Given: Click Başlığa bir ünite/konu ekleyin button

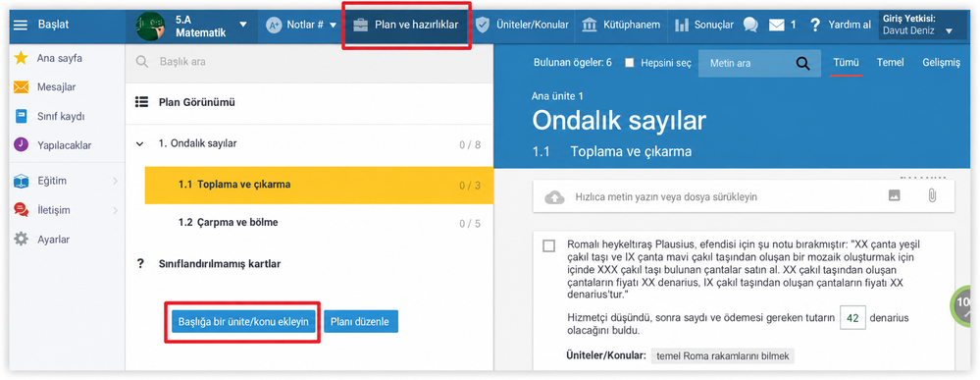Looking at the screenshot, I should coord(243,322).
